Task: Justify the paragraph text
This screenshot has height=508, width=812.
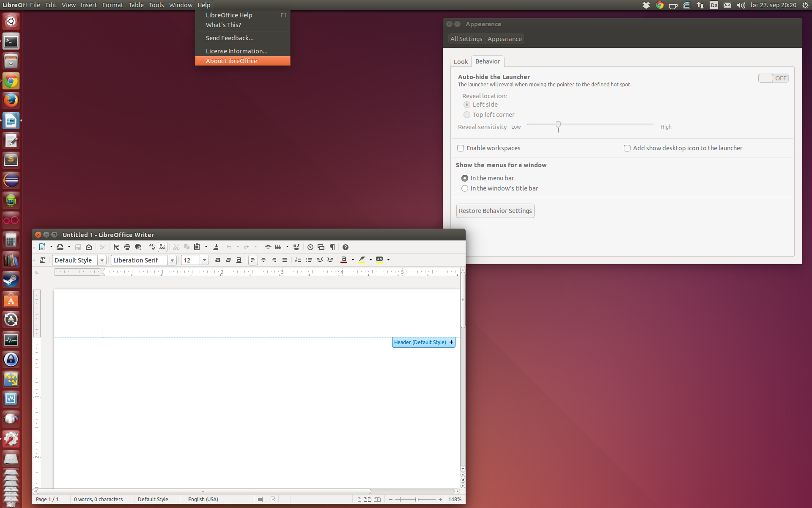Action: coord(285,260)
